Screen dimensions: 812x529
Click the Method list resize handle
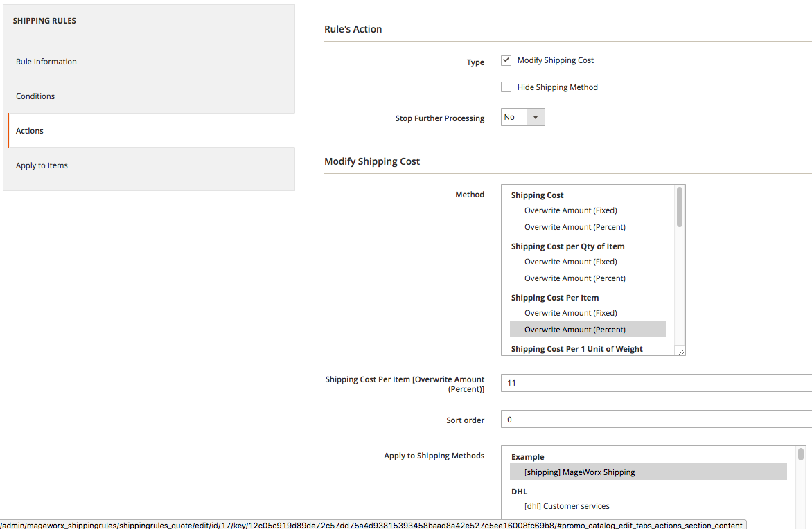click(681, 352)
